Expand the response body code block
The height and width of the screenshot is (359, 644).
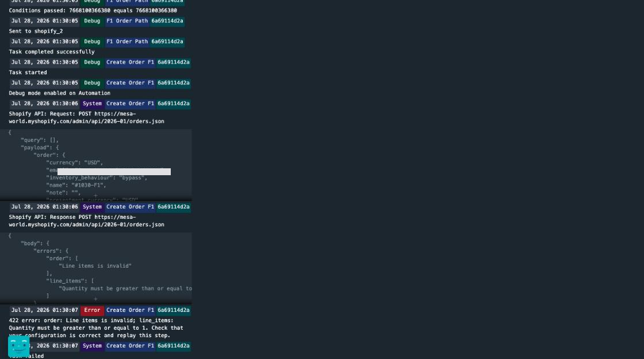(x=95, y=299)
